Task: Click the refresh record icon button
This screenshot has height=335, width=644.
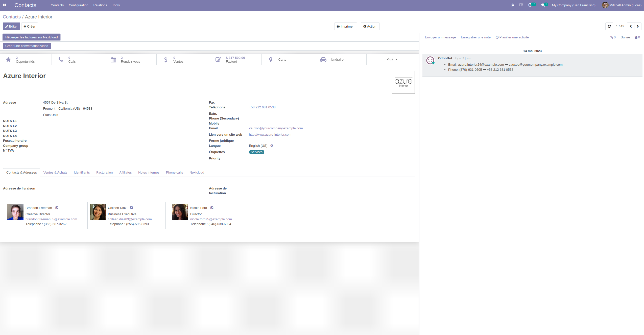Action: [609, 26]
